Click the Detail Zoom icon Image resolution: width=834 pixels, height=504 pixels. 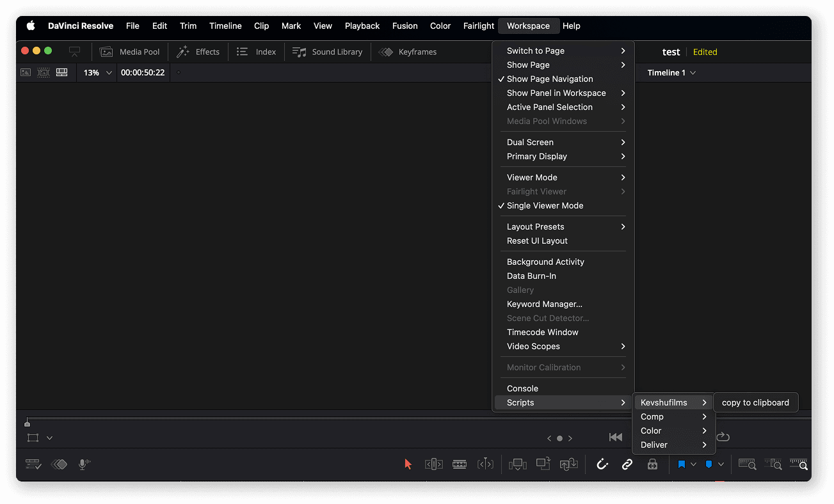pyautogui.click(x=773, y=464)
